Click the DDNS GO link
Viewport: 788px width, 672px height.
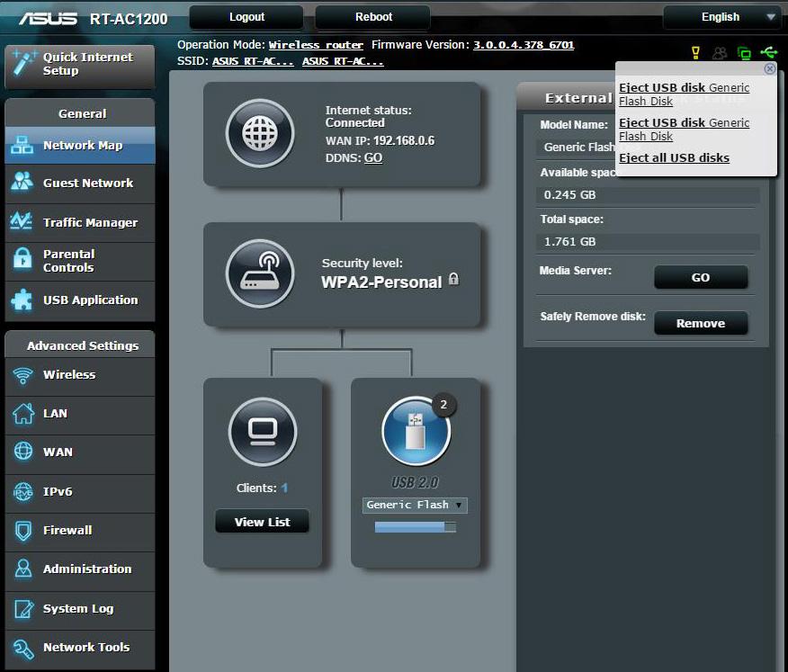(373, 157)
